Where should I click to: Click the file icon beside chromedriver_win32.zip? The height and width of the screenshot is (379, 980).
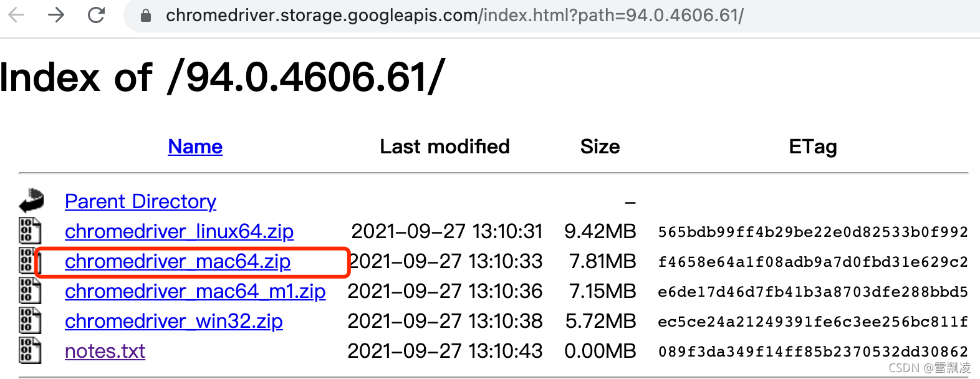click(x=28, y=321)
